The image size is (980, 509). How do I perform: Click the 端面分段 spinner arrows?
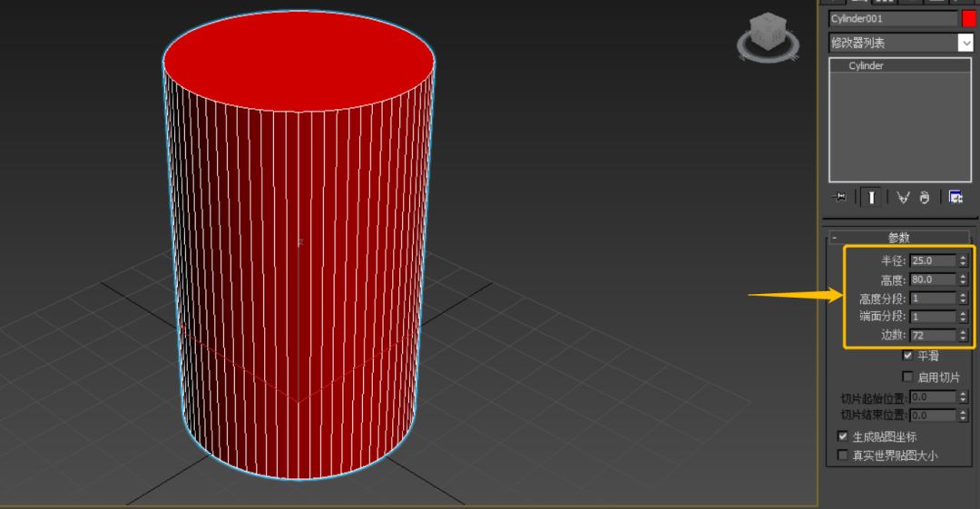[963, 317]
